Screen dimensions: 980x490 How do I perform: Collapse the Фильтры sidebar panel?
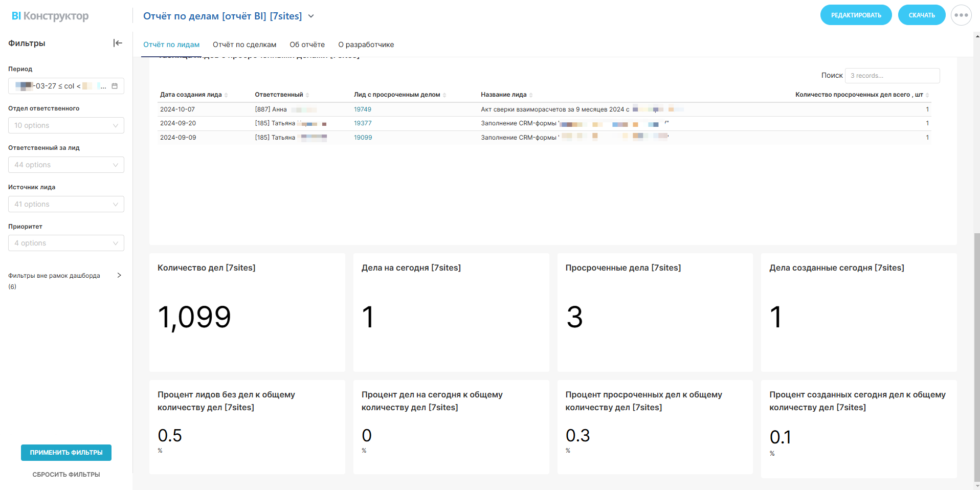(118, 43)
